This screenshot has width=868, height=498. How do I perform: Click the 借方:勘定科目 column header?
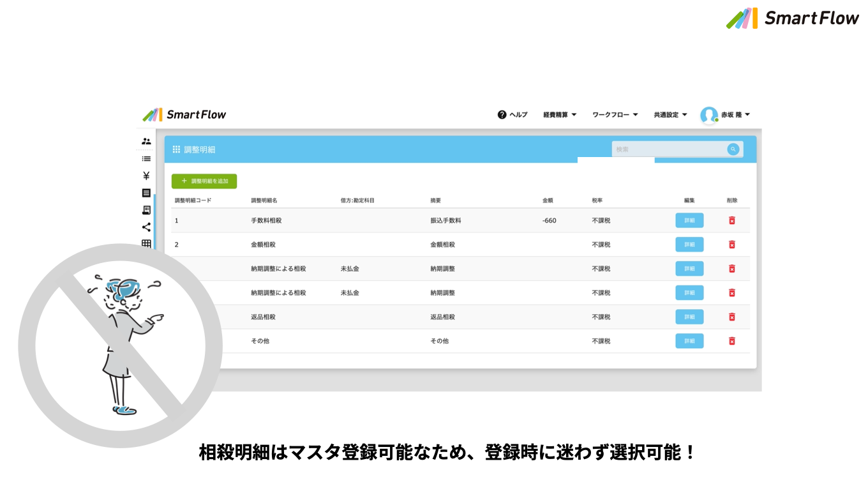(x=357, y=200)
